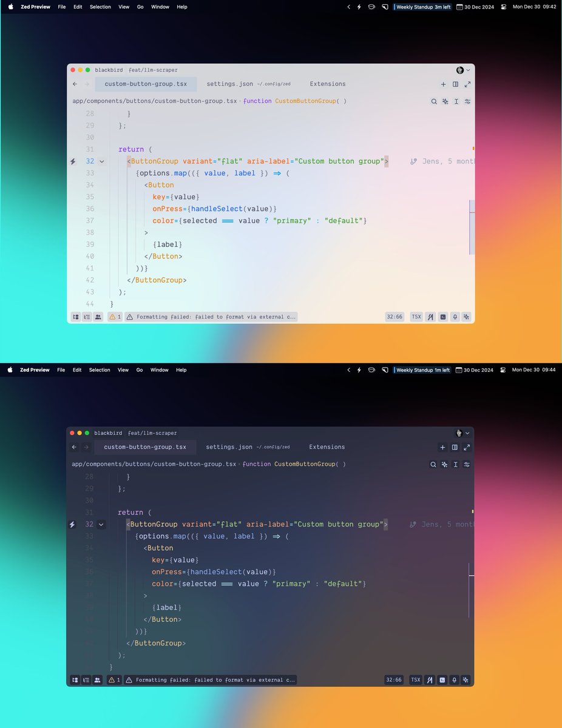This screenshot has height=728, width=562.
Task: Click the selection I-beam icon in the light-theme toolbar
Action: point(456,101)
